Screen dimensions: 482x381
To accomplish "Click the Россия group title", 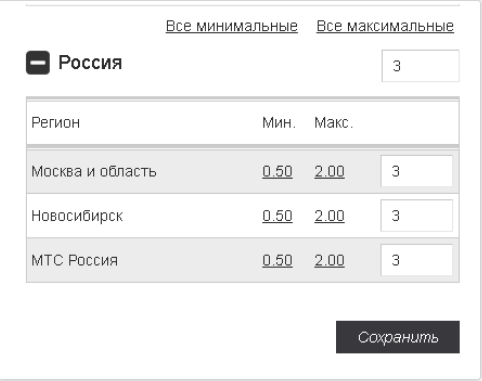I will click(x=90, y=62).
